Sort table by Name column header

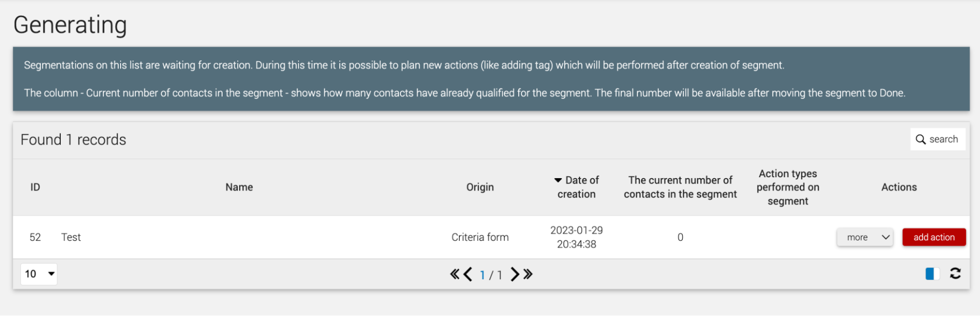pos(239,187)
